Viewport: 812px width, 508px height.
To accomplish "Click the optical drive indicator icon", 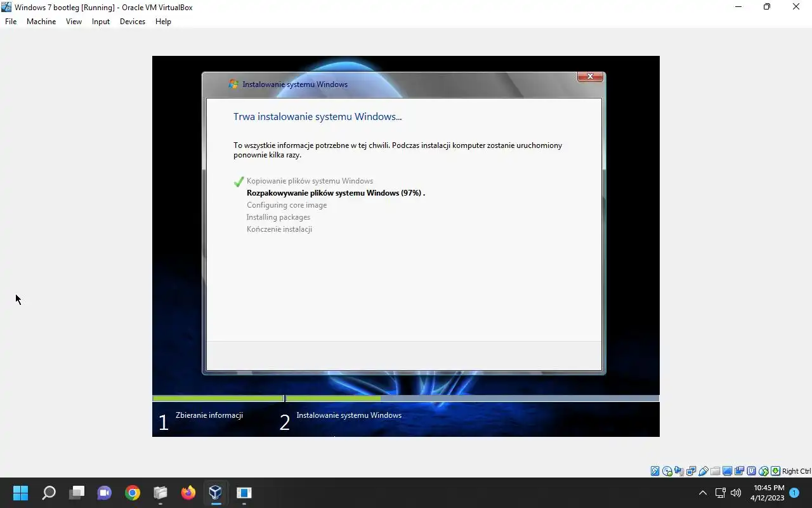I will point(667,471).
